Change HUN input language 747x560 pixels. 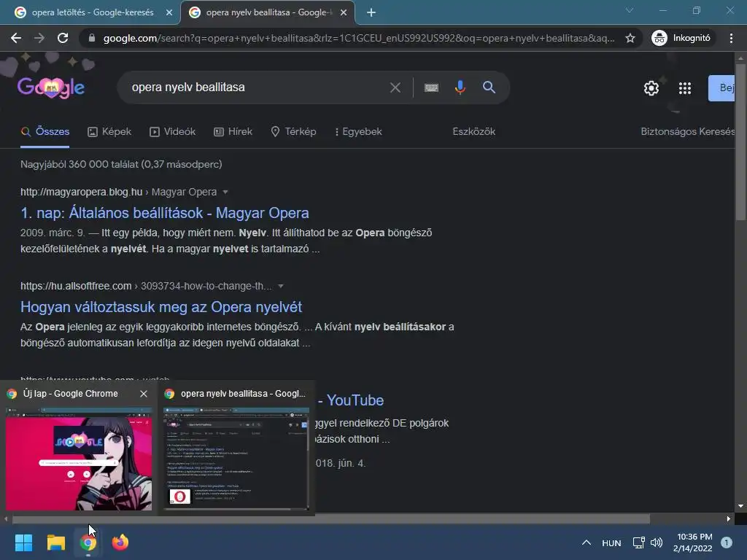(x=611, y=542)
